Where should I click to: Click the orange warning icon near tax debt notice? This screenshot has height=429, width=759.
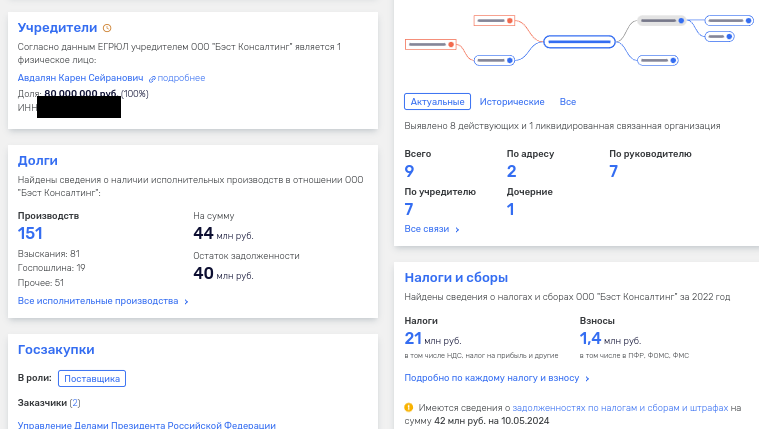tap(409, 407)
